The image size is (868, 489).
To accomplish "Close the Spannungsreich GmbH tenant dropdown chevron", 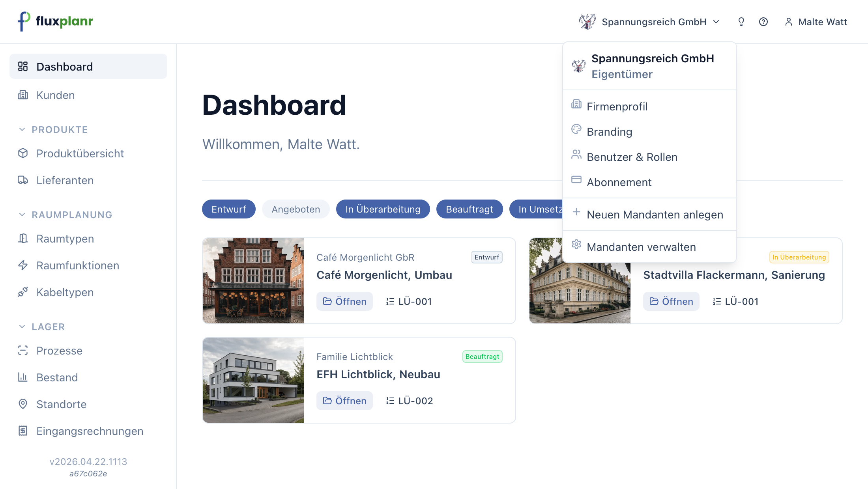I will click(716, 22).
